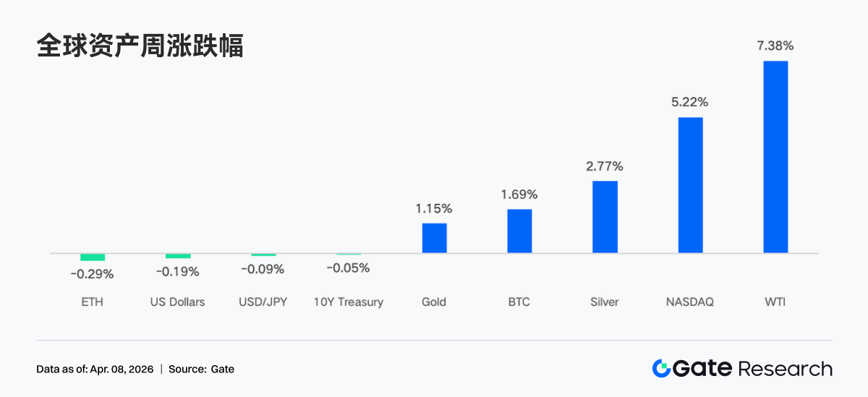Click the ETH axis label
This screenshot has width=868, height=397.
93,302
